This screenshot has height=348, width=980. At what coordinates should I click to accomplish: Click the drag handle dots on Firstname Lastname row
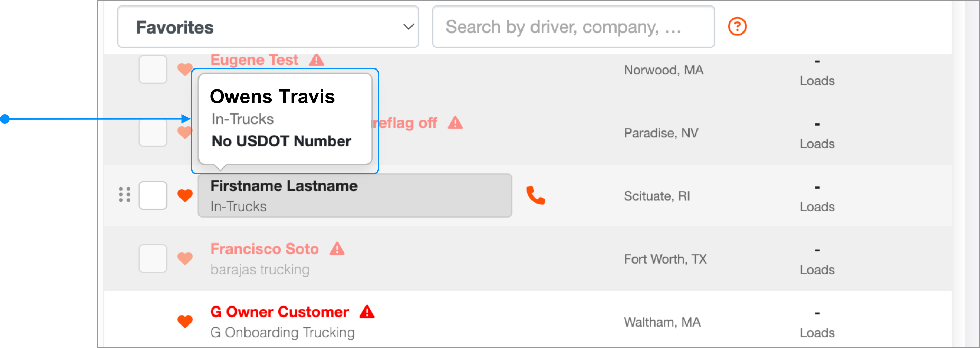124,194
